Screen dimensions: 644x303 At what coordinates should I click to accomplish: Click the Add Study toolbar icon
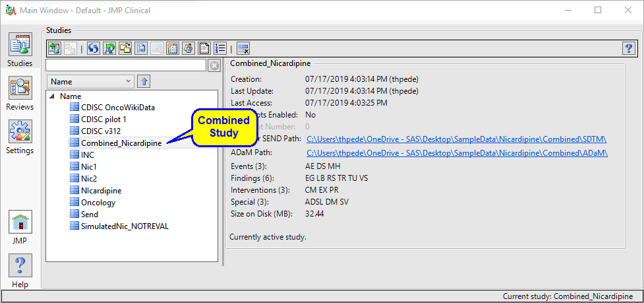[55, 48]
